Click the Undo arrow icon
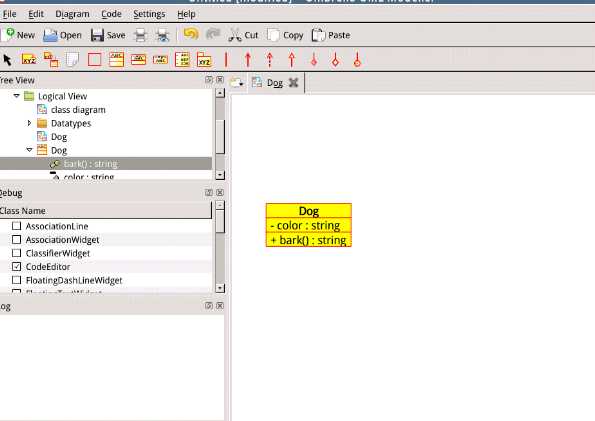 click(191, 35)
